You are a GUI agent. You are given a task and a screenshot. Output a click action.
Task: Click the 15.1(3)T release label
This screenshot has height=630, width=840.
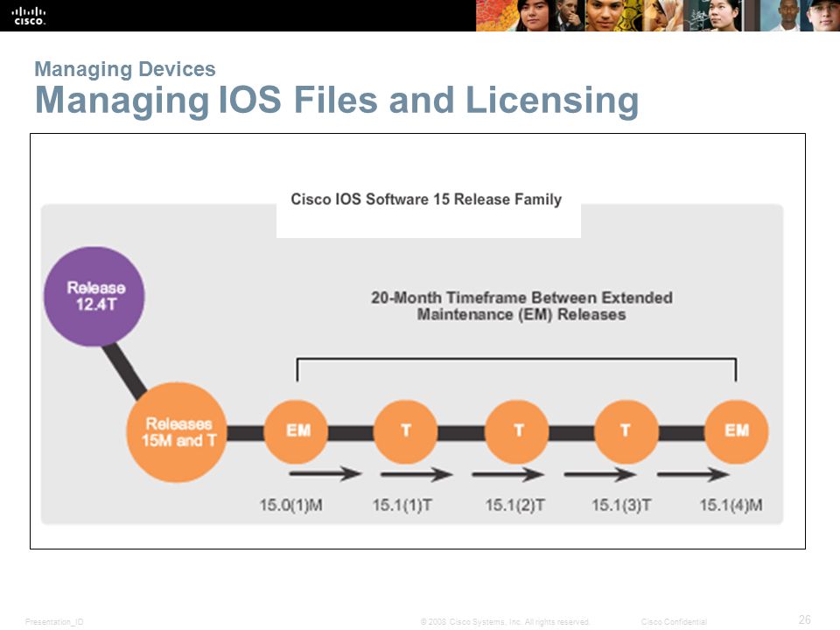point(621,505)
